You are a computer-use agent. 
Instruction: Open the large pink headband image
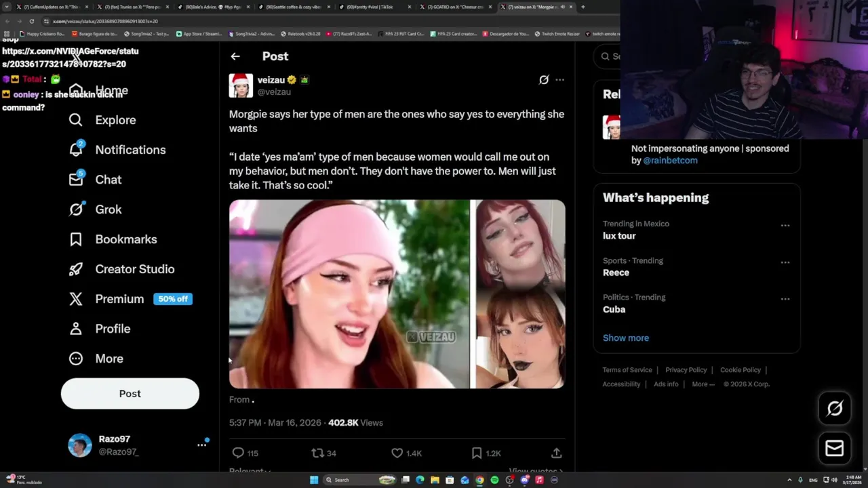(x=349, y=294)
